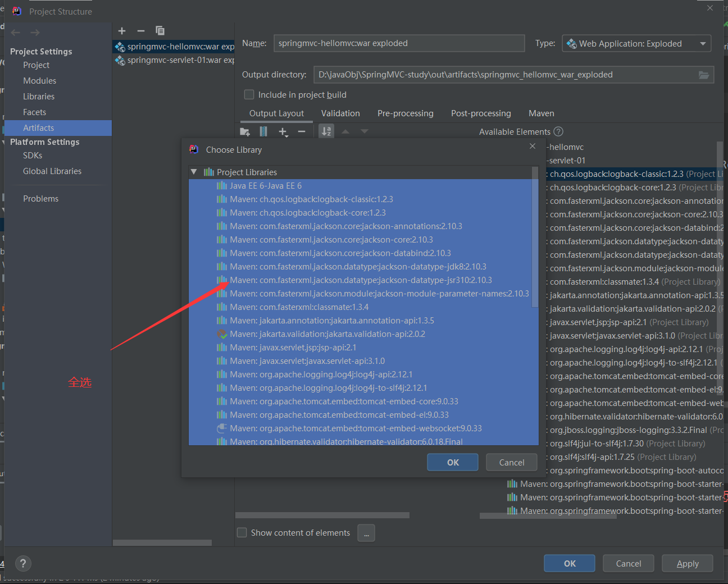This screenshot has height=584, width=728.
Task: Select springmvc-hellomvc:war exploded in artifact list
Action: (x=174, y=47)
